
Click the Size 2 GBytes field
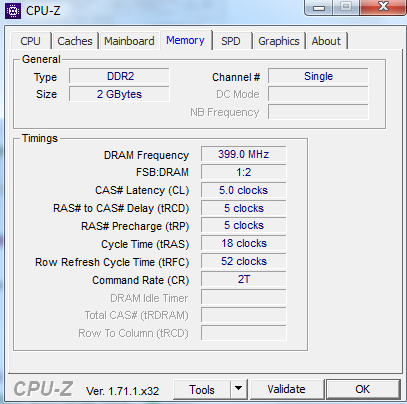[119, 94]
